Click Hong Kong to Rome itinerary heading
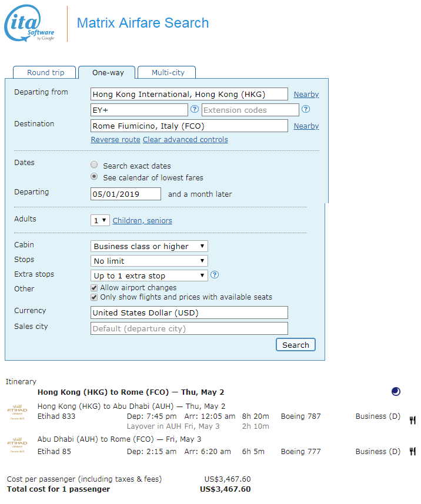Viewport: 421px width, 504px height. click(x=131, y=392)
